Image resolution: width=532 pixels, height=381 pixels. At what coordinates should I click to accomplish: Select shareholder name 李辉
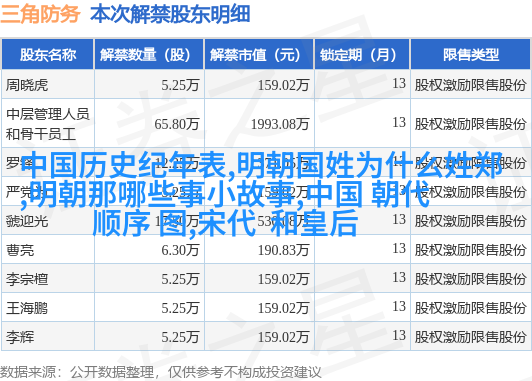pos(20,337)
